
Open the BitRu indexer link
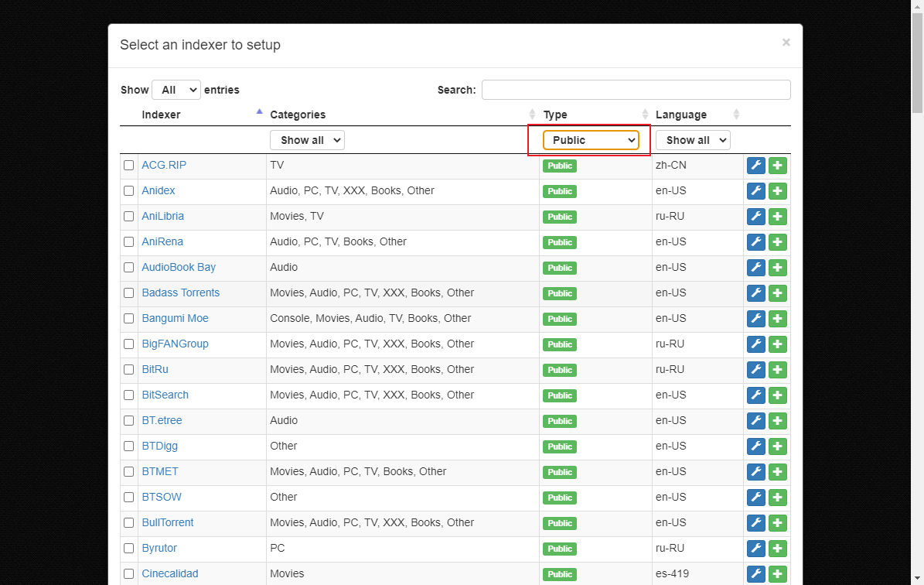[x=155, y=370]
